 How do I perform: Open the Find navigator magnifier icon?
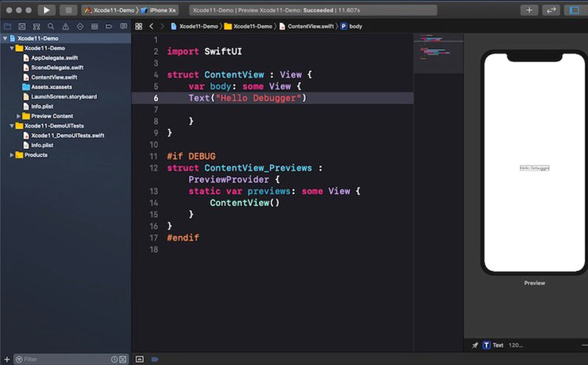coord(51,26)
